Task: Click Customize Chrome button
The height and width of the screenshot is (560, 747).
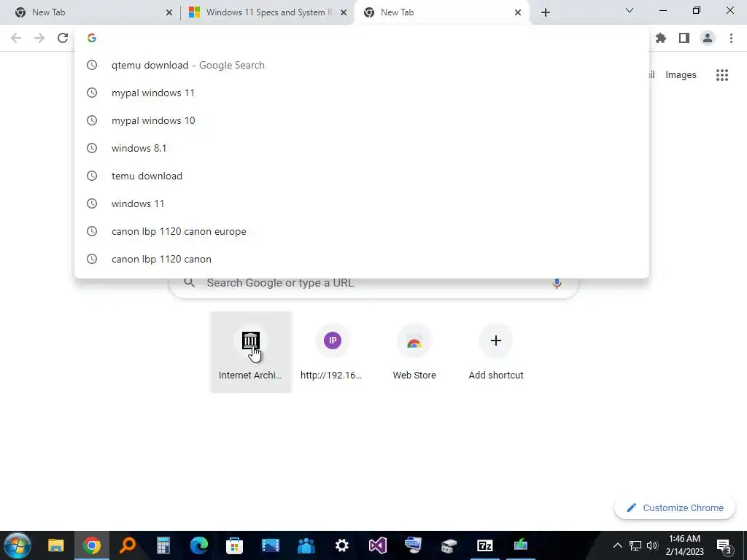Action: tap(675, 508)
